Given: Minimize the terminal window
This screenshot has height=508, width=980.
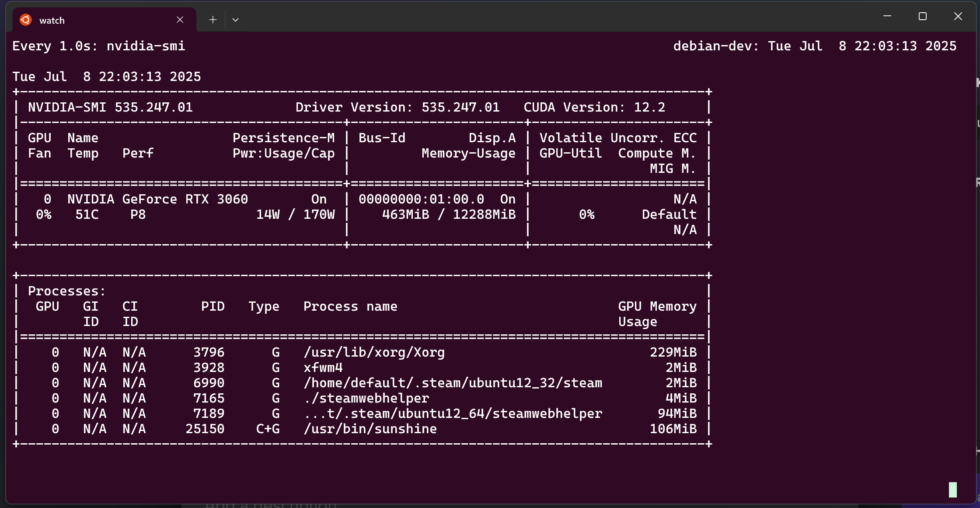Looking at the screenshot, I should click(x=887, y=16).
